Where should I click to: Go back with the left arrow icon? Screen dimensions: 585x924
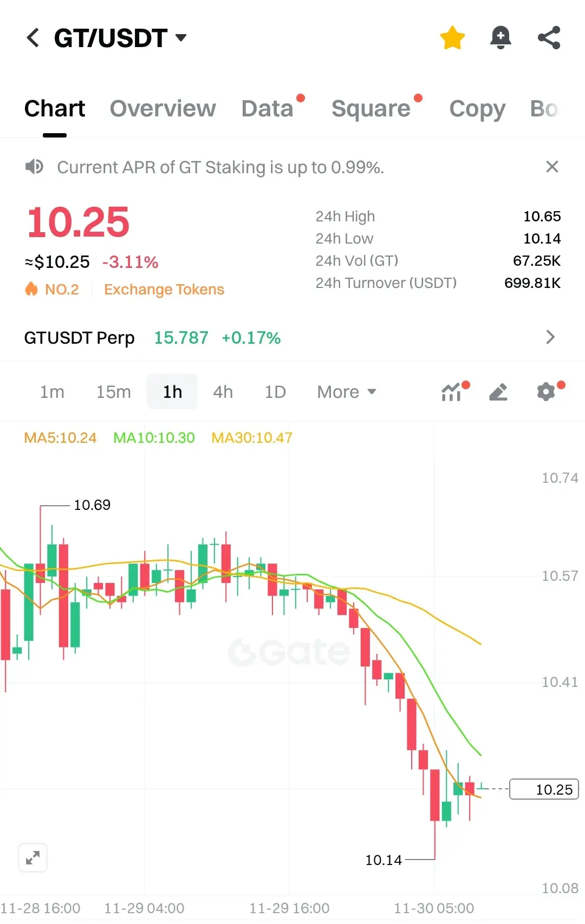tap(32, 38)
